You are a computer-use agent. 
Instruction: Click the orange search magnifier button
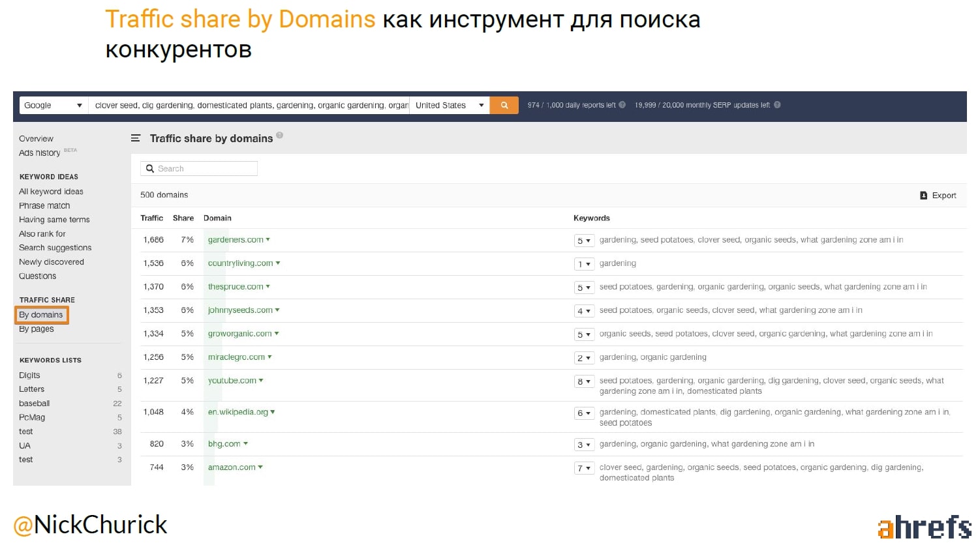[x=504, y=105]
